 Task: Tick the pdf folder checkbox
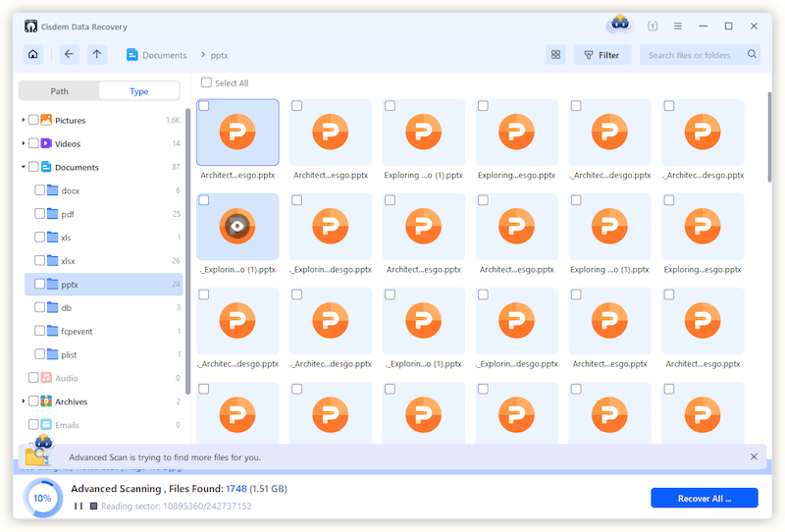coord(39,213)
